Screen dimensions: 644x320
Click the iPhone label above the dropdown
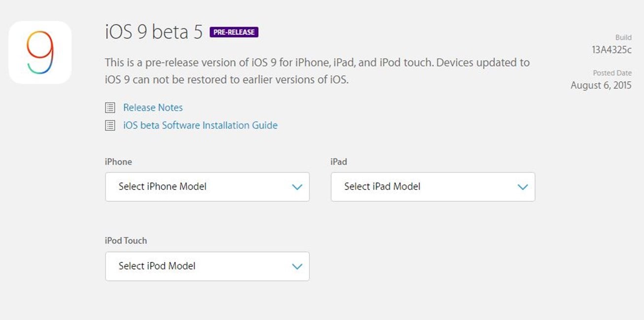(x=118, y=161)
